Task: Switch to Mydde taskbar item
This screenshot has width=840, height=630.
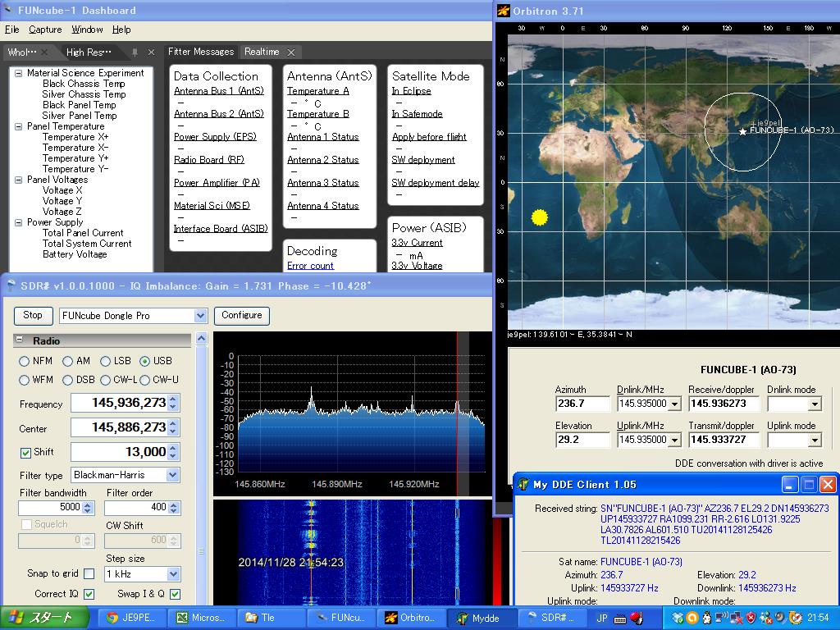Action: 479,618
